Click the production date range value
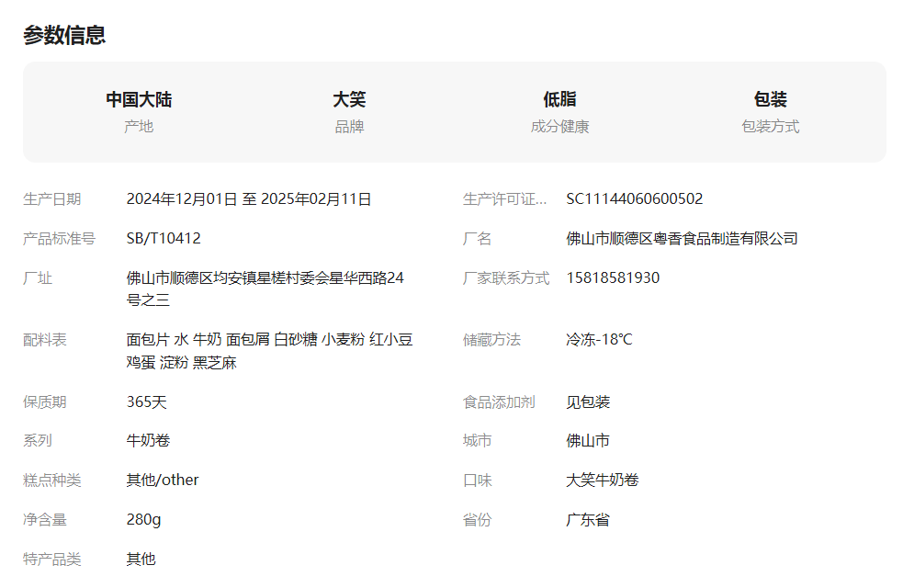Image resolution: width=903 pixels, height=588 pixels. coord(249,199)
